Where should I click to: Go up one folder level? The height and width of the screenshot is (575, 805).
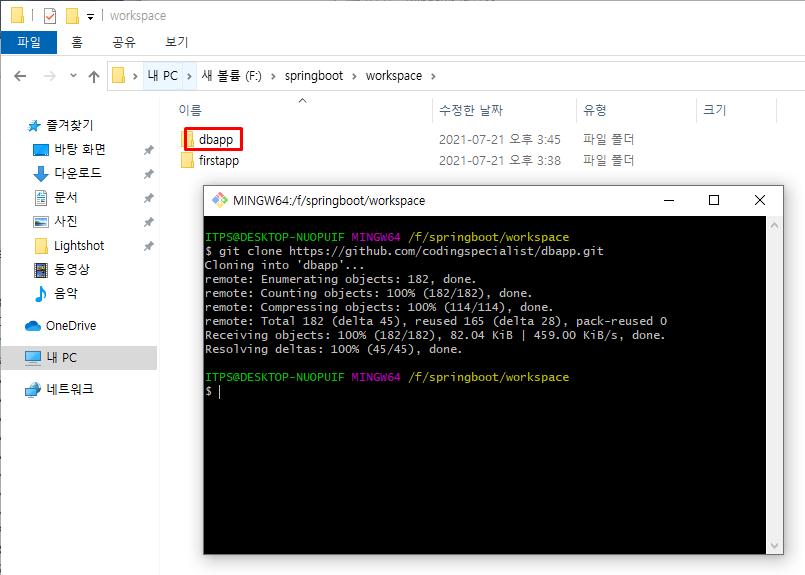93,76
